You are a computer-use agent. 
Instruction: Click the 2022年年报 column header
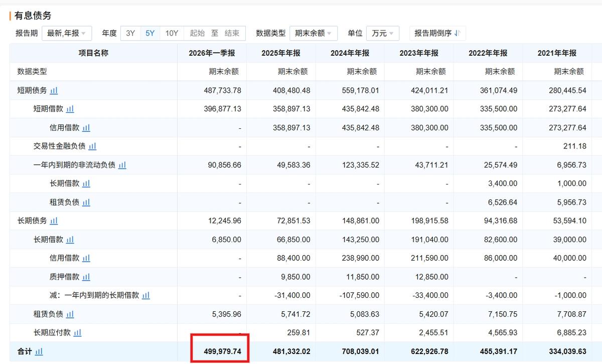pos(488,53)
